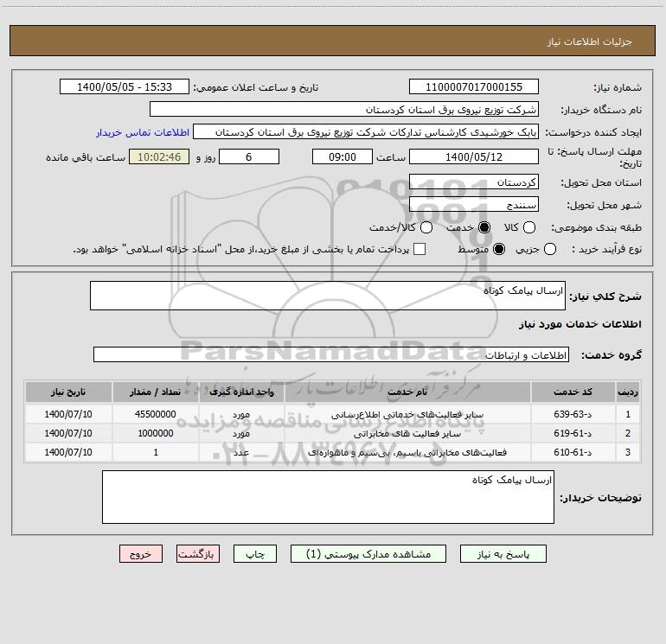Click the announcement date field 1400/05/05 - 15:33
This screenshot has width=666, height=644.
(x=124, y=86)
